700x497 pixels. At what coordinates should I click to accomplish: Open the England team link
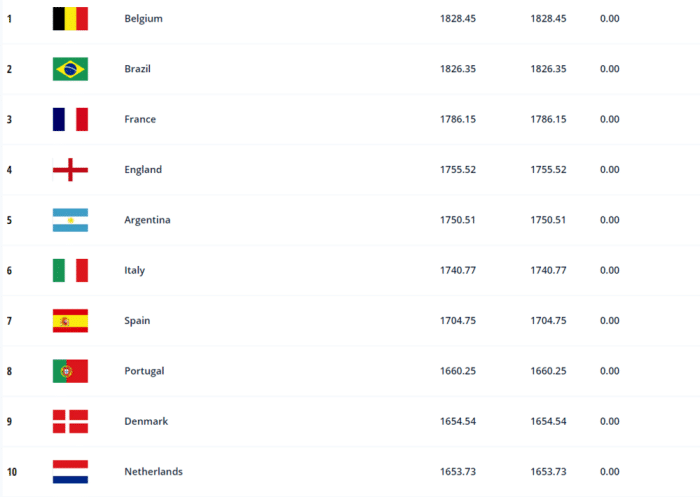(143, 170)
